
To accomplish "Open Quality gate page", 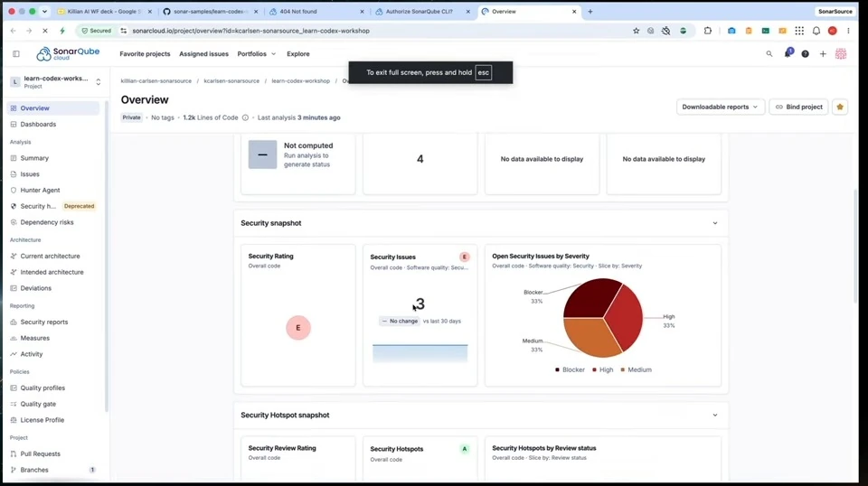I will click(53, 404).
